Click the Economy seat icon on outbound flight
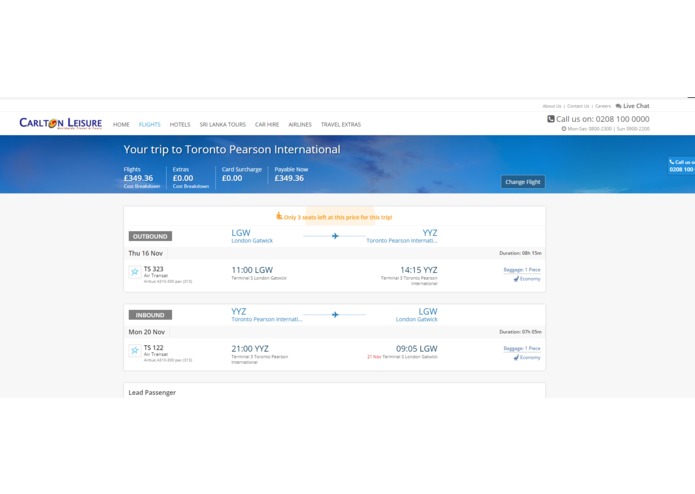The width and height of the screenshot is (695, 494). click(516, 279)
